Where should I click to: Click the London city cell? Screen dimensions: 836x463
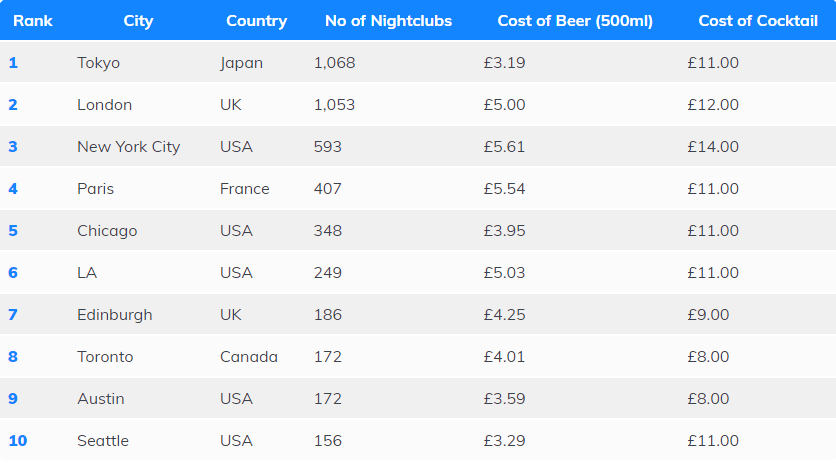[104, 105]
